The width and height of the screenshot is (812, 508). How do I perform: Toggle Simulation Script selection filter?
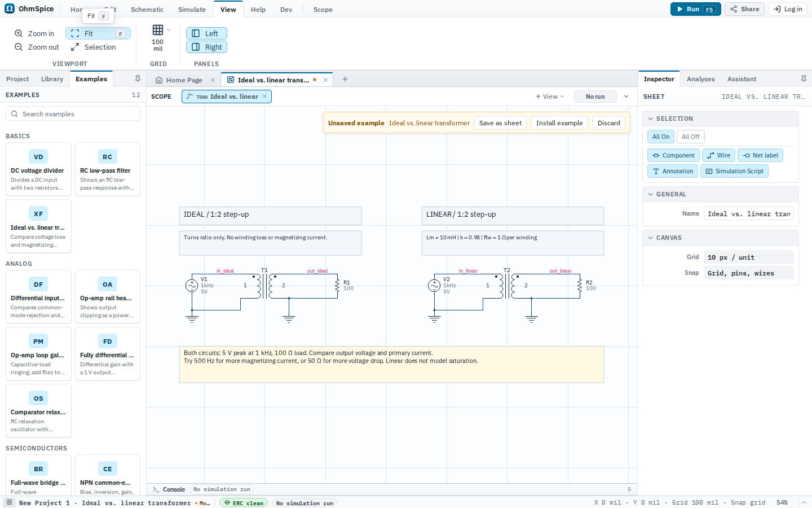click(734, 171)
